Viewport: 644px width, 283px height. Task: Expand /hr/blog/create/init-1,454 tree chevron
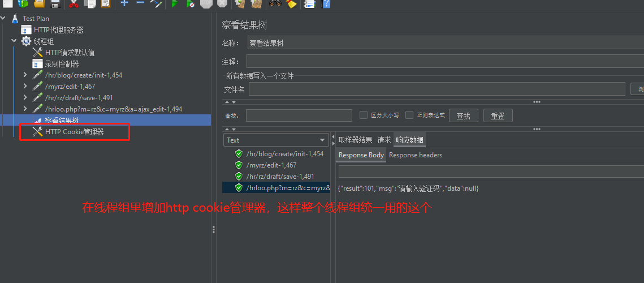pos(25,75)
